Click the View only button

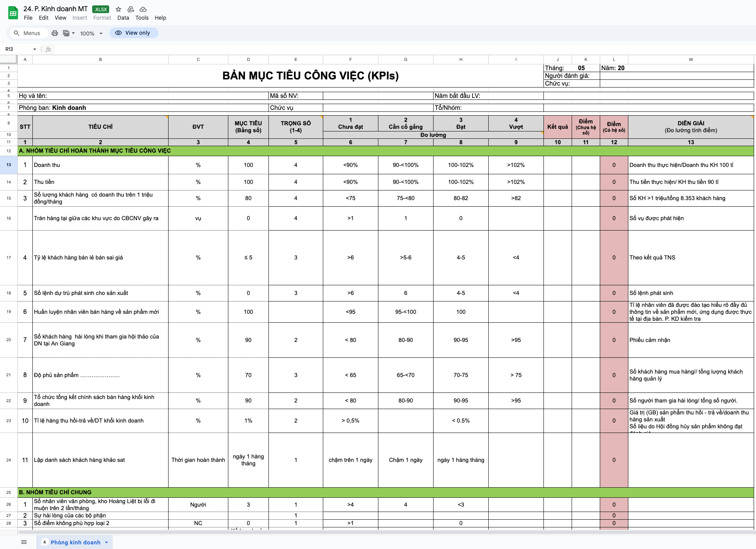[x=133, y=33]
